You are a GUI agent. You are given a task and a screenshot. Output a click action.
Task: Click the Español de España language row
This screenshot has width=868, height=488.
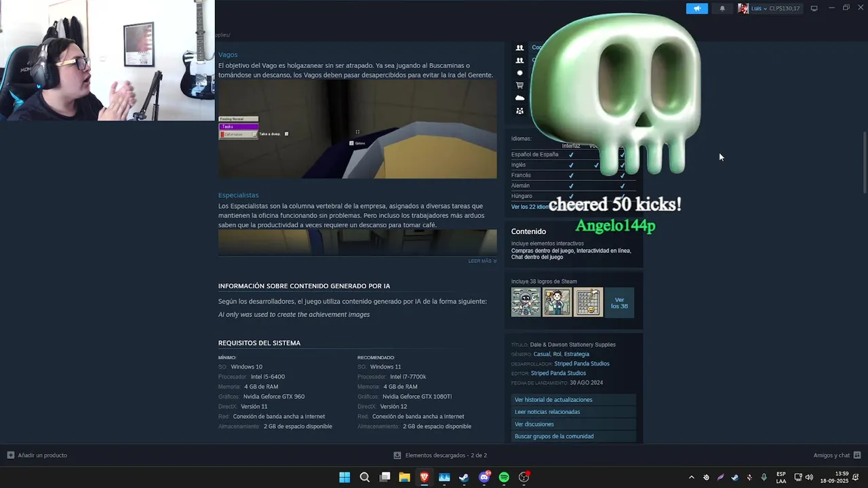[x=574, y=155]
